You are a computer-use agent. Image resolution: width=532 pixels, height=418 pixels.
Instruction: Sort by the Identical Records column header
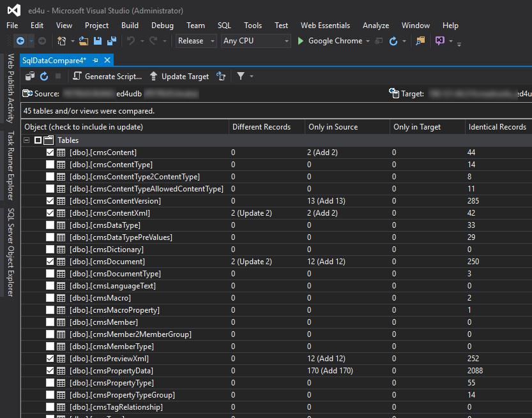[498, 127]
